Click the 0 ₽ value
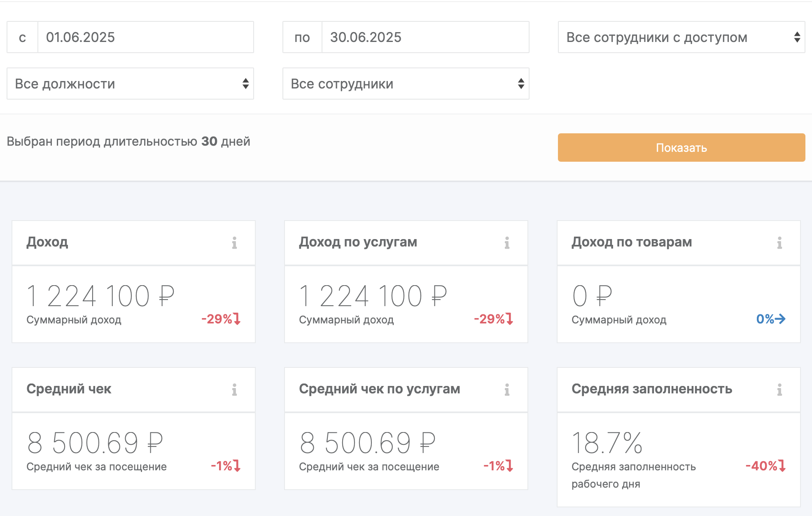This screenshot has height=516, width=812. tap(592, 296)
